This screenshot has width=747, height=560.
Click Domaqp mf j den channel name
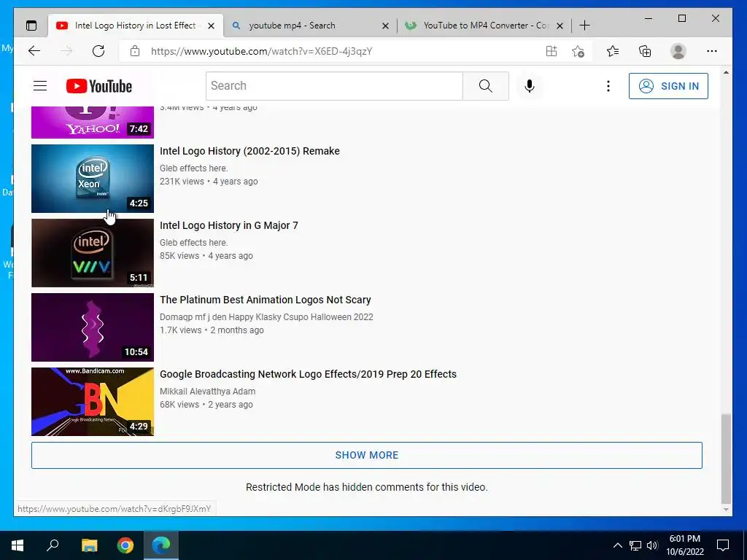(266, 317)
